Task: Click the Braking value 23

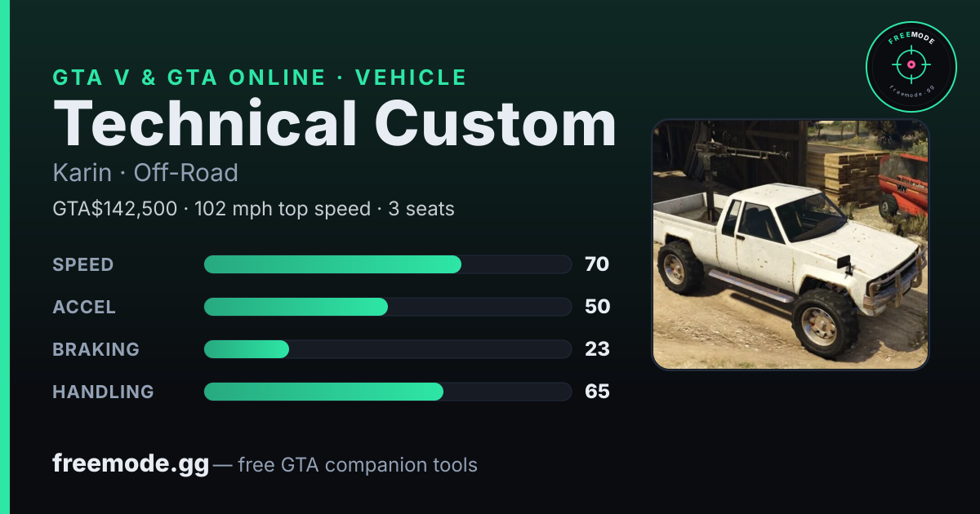Action: pyautogui.click(x=597, y=349)
